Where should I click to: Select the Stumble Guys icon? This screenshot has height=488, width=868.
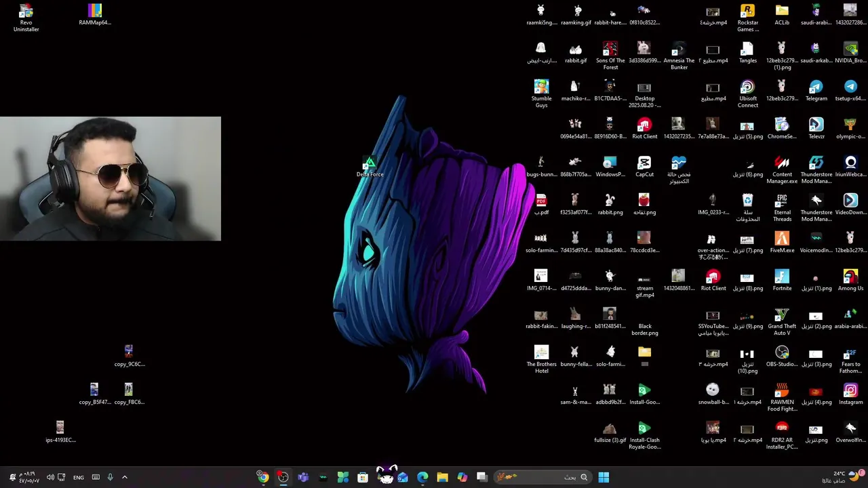pyautogui.click(x=541, y=94)
